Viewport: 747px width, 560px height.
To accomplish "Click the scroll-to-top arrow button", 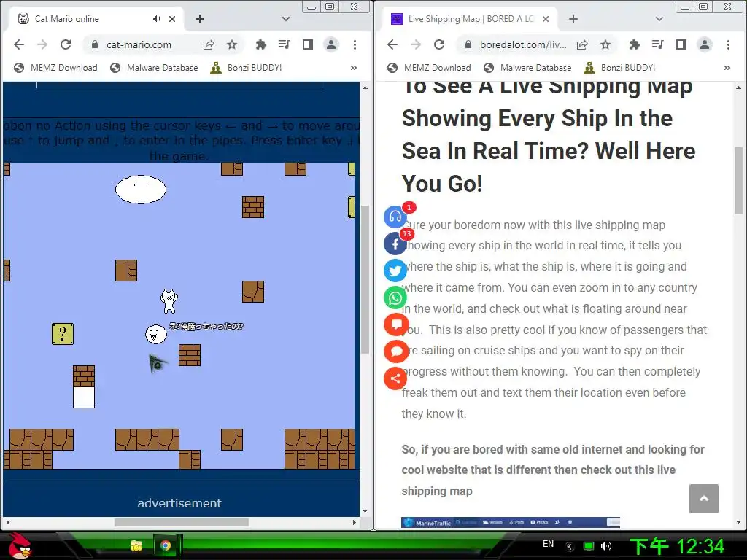I will [704, 499].
